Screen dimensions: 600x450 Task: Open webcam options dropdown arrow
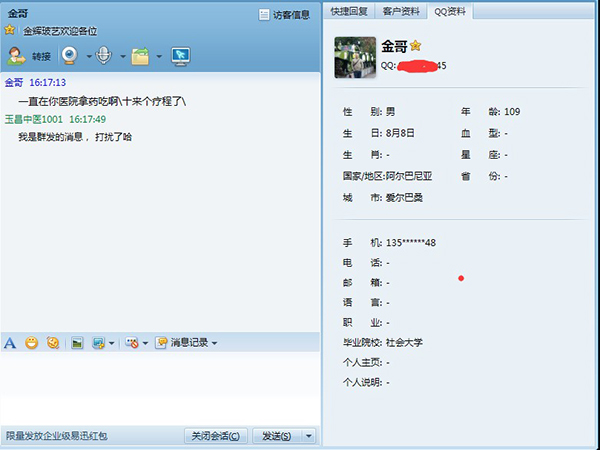[x=89, y=56]
